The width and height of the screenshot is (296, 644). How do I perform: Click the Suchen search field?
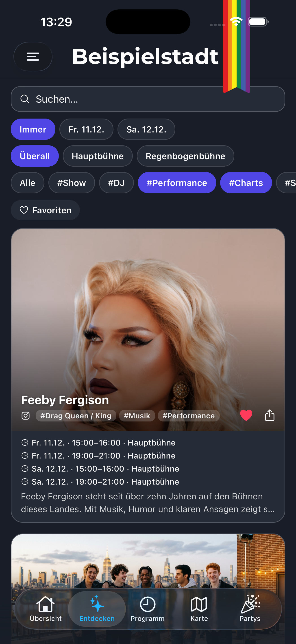point(148,99)
